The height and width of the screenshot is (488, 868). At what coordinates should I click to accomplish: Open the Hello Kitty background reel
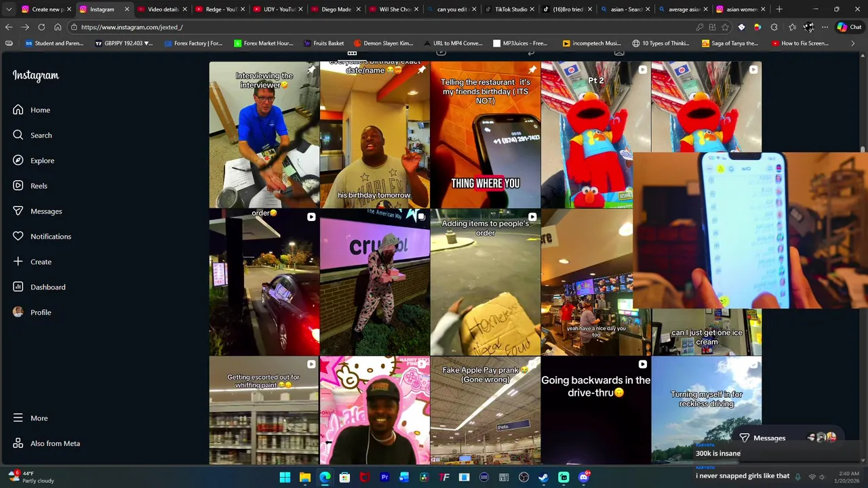click(x=374, y=411)
